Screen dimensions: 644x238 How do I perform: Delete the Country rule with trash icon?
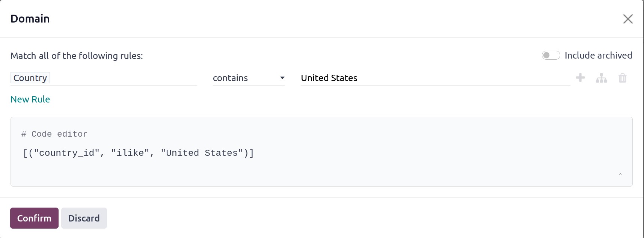point(623,78)
